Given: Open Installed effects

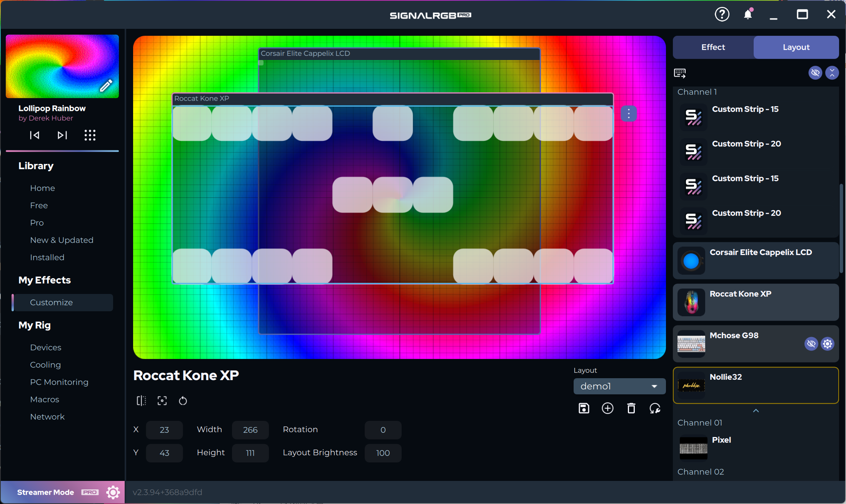Looking at the screenshot, I should tap(47, 257).
